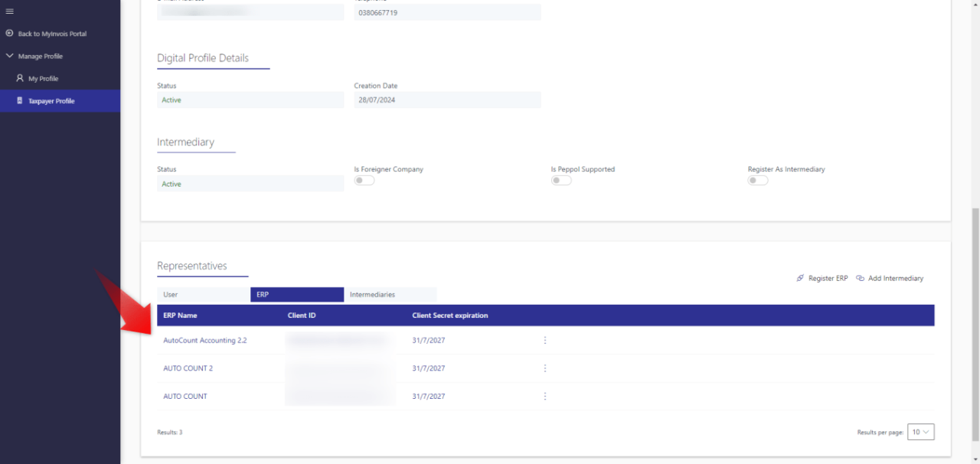Turn on Register As Intermediary
Image resolution: width=980 pixels, height=464 pixels.
757,180
